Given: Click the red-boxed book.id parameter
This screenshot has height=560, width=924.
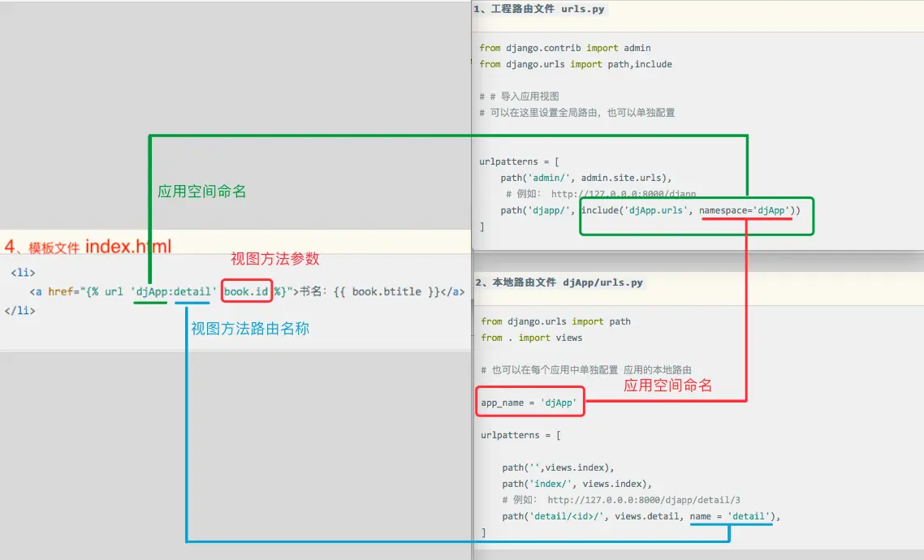Looking at the screenshot, I should pos(246,291).
